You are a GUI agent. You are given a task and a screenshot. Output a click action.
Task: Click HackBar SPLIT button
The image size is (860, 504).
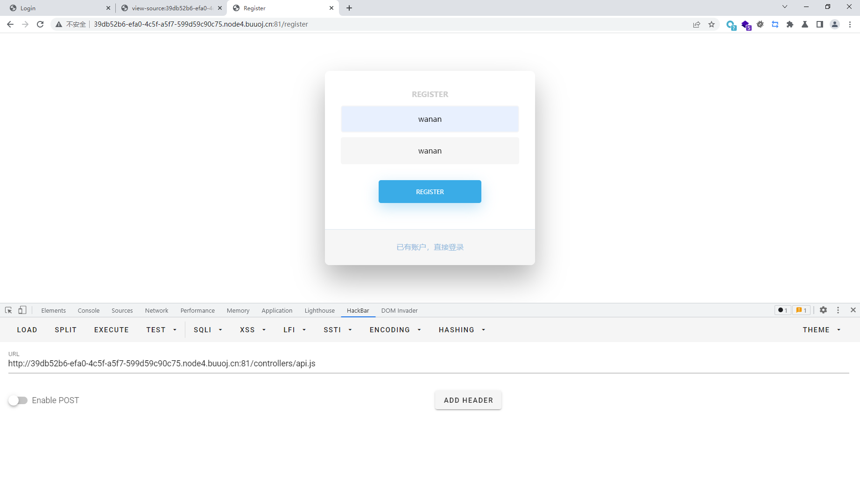[65, 330]
